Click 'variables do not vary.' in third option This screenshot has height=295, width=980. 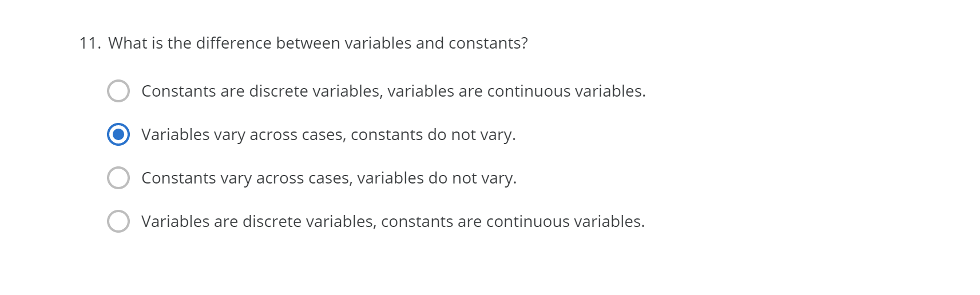437,178
